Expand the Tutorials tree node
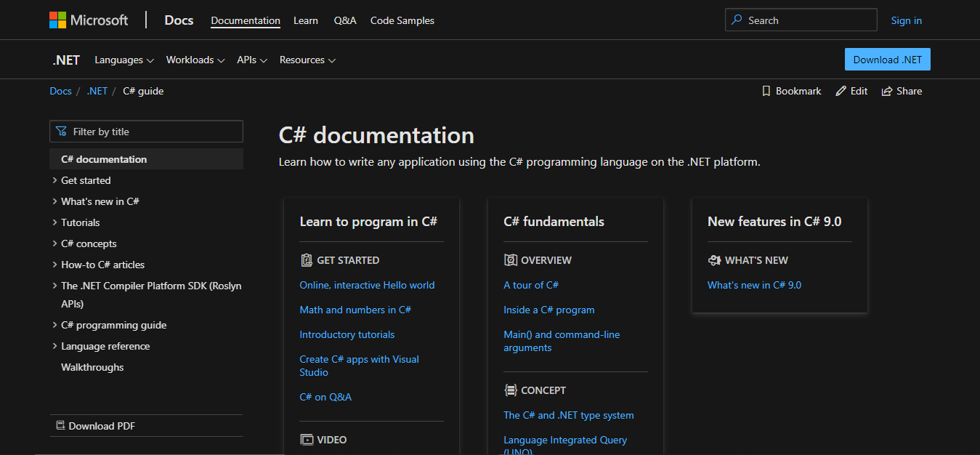The image size is (980, 455). pyautogui.click(x=54, y=222)
